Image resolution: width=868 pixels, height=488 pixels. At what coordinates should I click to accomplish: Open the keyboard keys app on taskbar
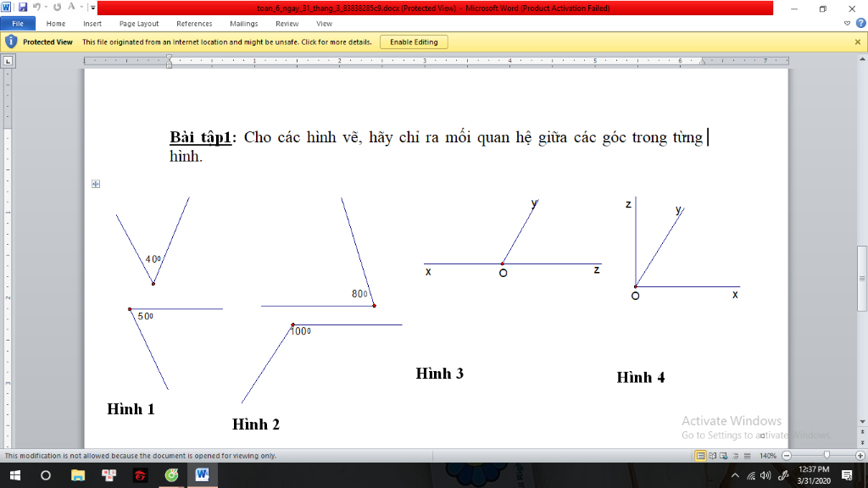tap(109, 475)
